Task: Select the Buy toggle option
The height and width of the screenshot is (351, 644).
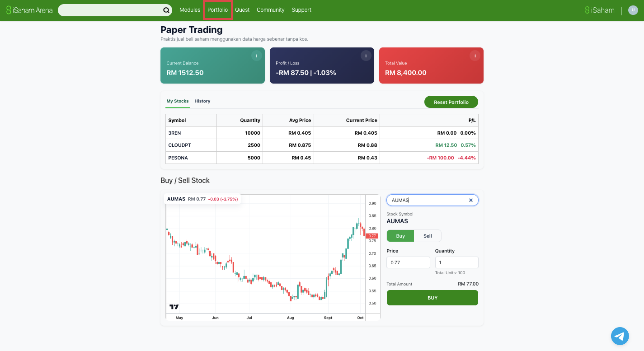Action: tap(400, 236)
